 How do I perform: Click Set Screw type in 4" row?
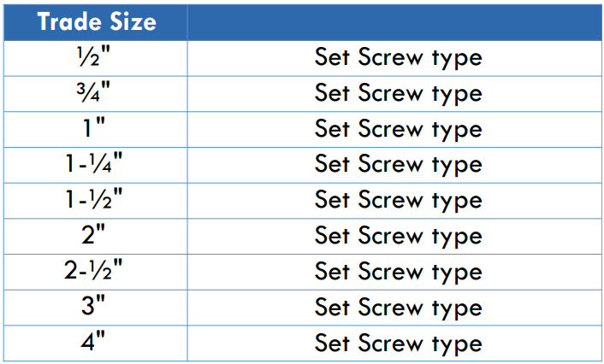click(399, 343)
